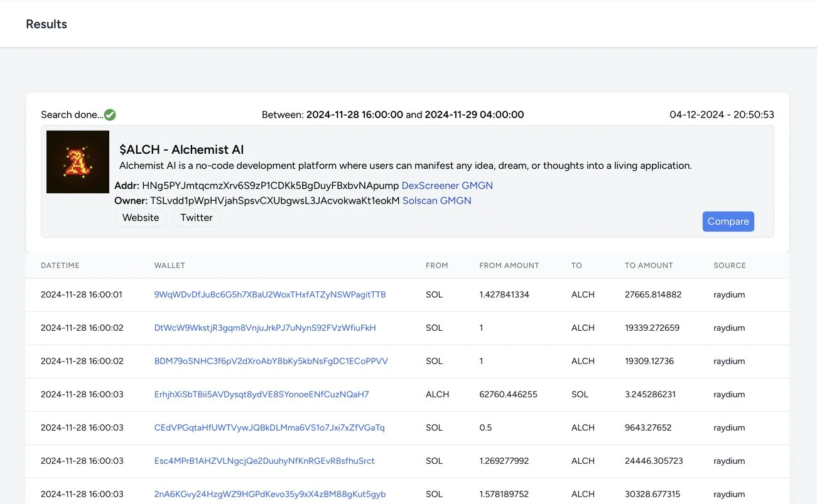The image size is (817, 504).
Task: Open wallet CEdVPGqtaHfUWTVywJQBkDLMma6VS1o7Jxi7xZfVGaTq
Action: (269, 427)
